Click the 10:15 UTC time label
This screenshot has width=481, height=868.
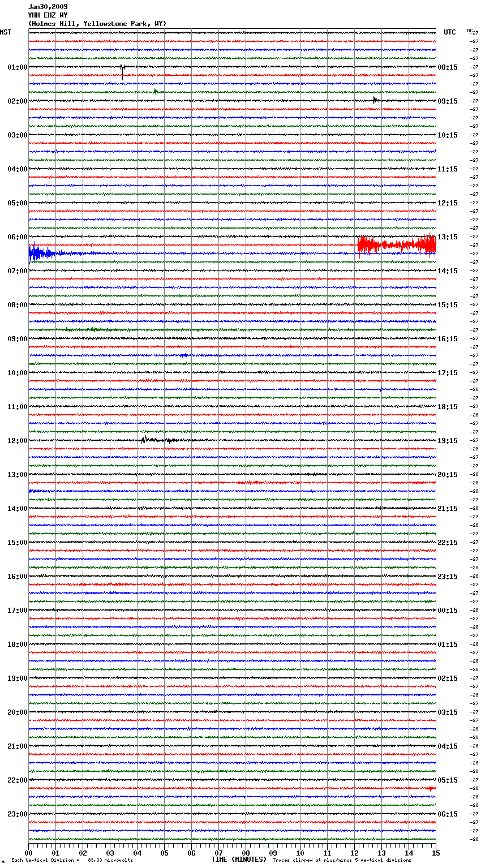[448, 135]
